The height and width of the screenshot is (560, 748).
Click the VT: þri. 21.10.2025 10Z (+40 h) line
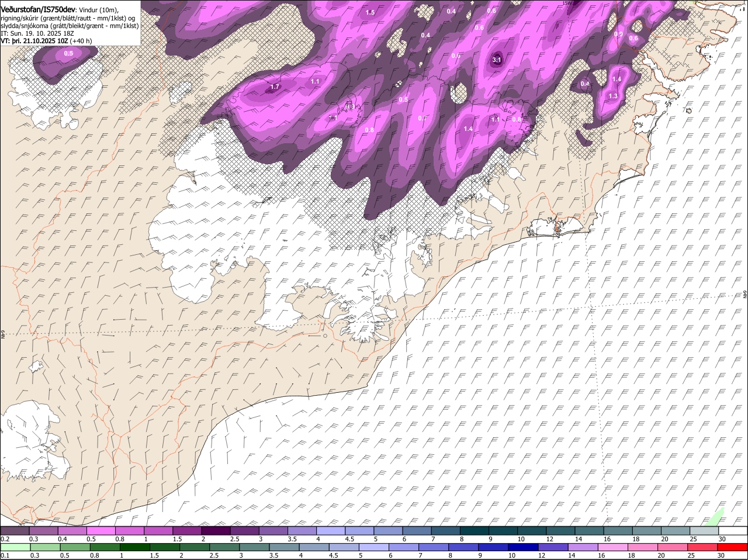click(x=46, y=41)
